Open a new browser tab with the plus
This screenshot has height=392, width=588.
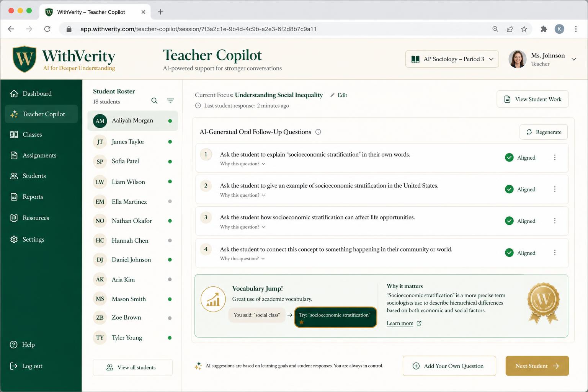161,12
